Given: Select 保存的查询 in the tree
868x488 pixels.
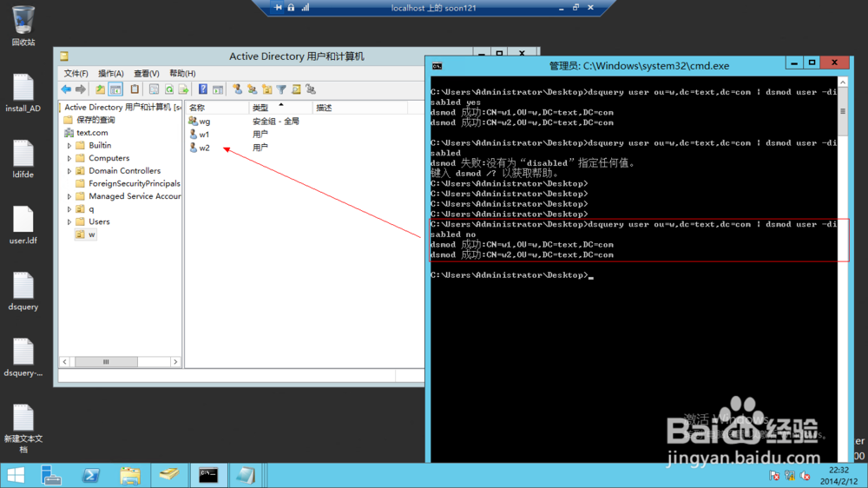Looking at the screenshot, I should coord(89,120).
